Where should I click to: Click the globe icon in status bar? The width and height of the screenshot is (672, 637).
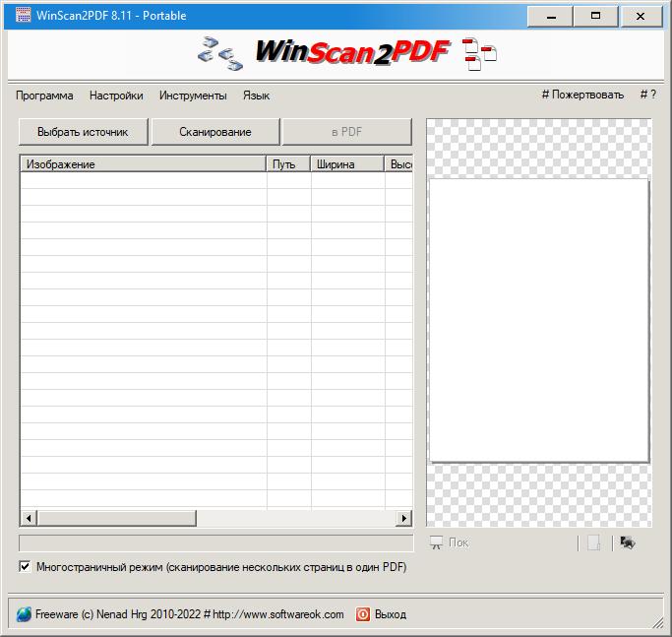click(x=24, y=614)
